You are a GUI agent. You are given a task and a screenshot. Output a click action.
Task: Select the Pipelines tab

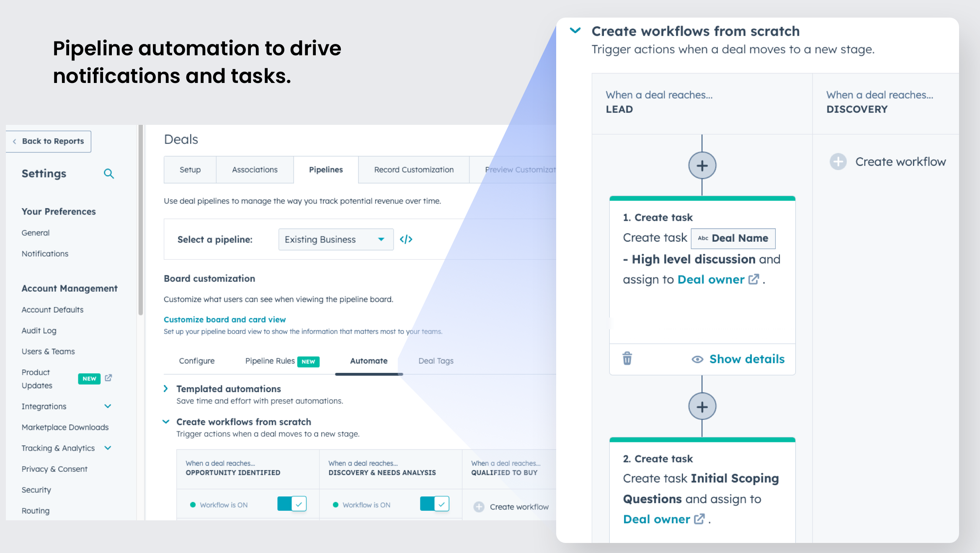(326, 170)
